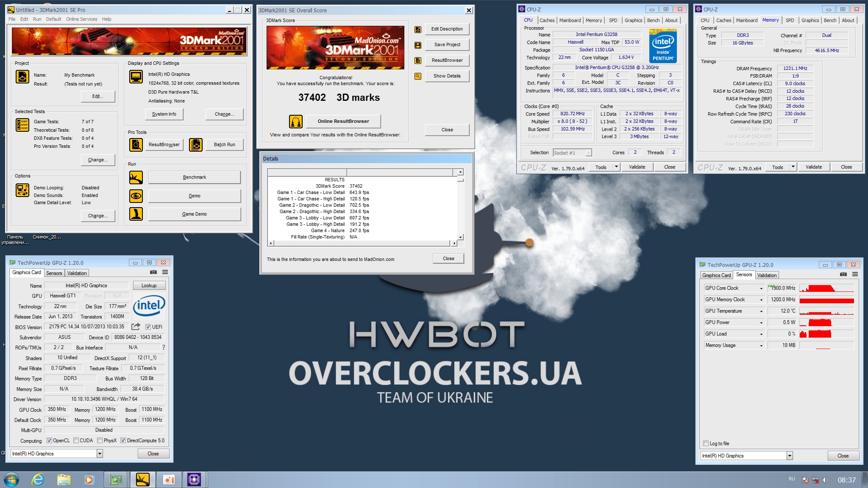This screenshot has height=488, width=868.
Task: Click the Lookup button in GPU-Z
Action: [x=149, y=286]
